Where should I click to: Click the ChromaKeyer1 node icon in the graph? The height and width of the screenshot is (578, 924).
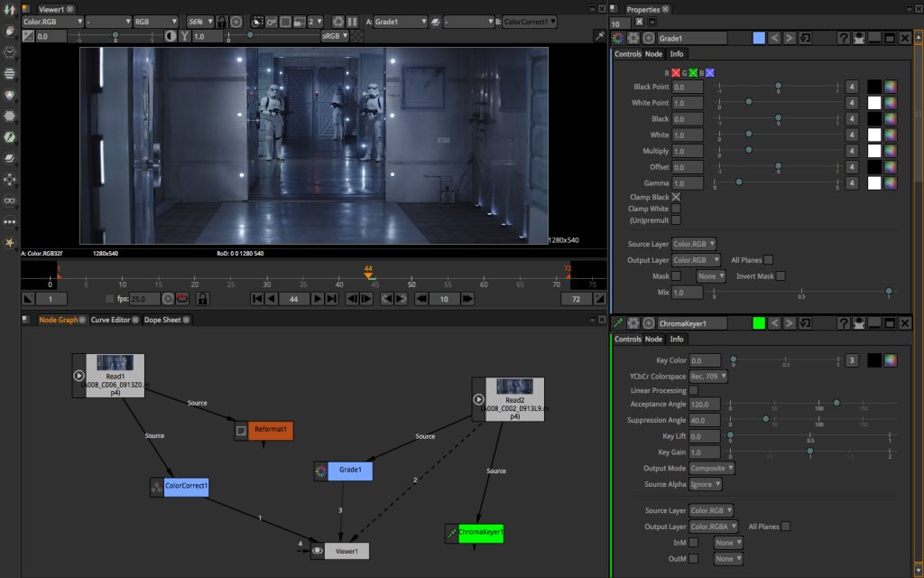(x=451, y=534)
